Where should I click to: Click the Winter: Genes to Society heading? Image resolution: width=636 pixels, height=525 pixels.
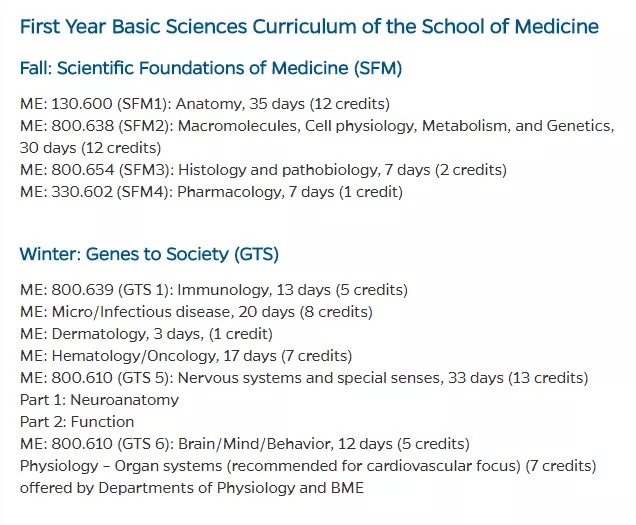click(149, 254)
